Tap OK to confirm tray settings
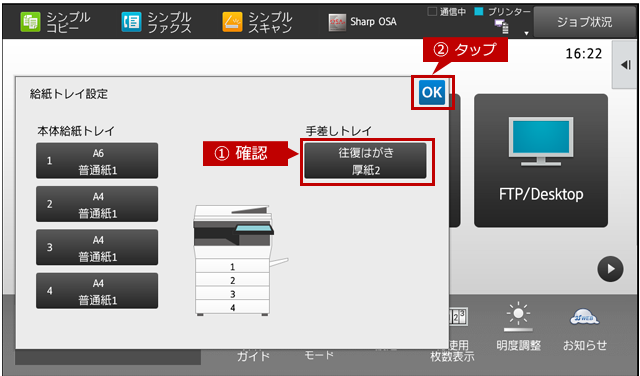 pos(432,92)
